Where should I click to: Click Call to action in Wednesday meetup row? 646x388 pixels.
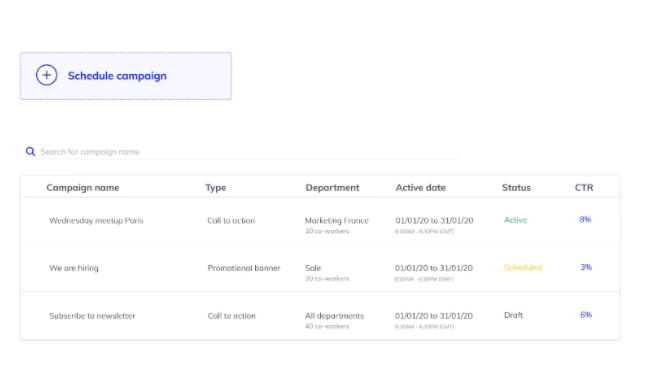pyautogui.click(x=231, y=221)
